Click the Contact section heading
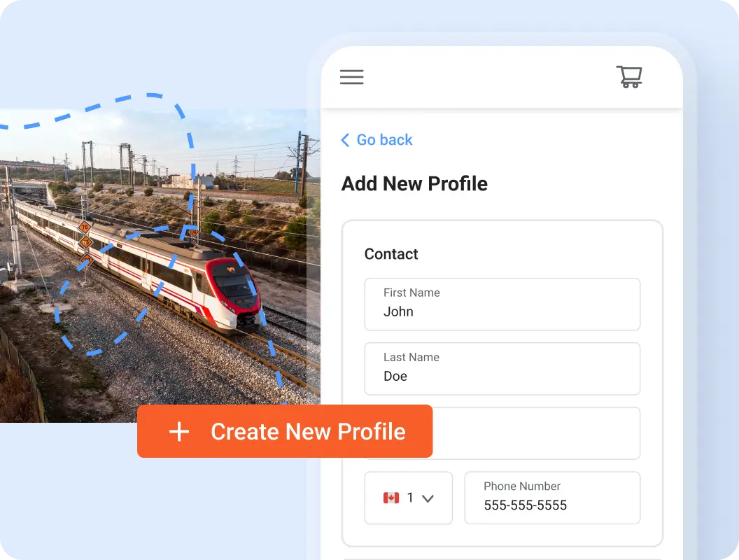The width and height of the screenshot is (739, 560). [x=391, y=254]
